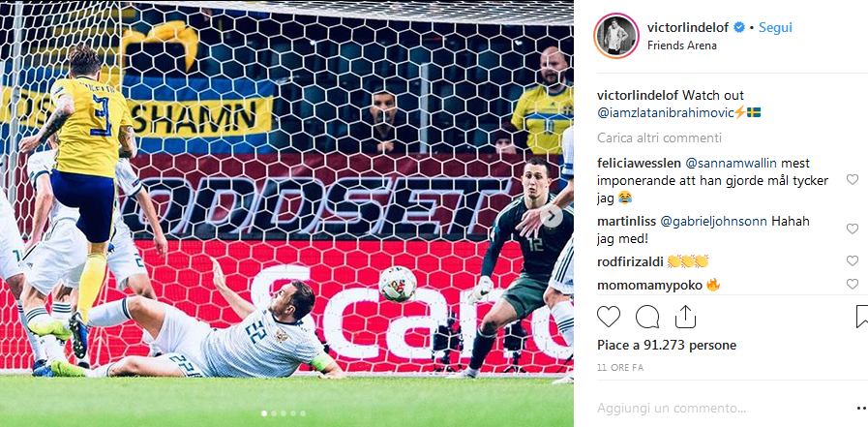
Task: Like the post with heart icon
Action: coord(609,317)
